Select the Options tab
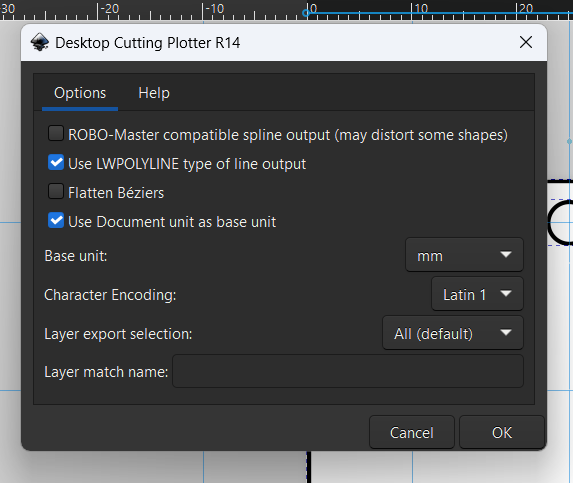 click(x=80, y=93)
